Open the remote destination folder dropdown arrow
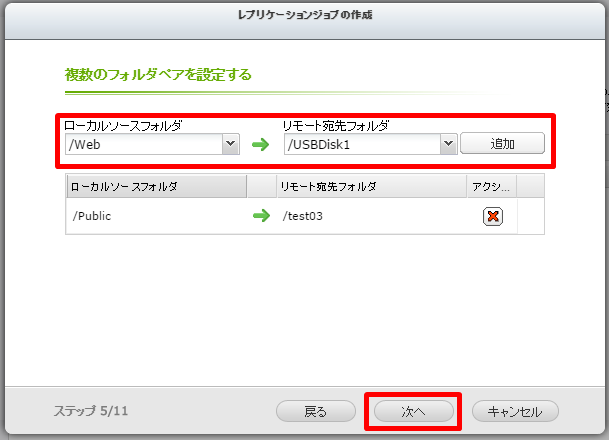 pos(449,144)
